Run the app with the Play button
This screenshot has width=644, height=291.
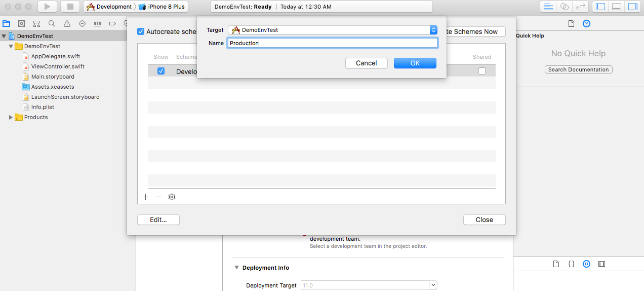[x=47, y=7]
